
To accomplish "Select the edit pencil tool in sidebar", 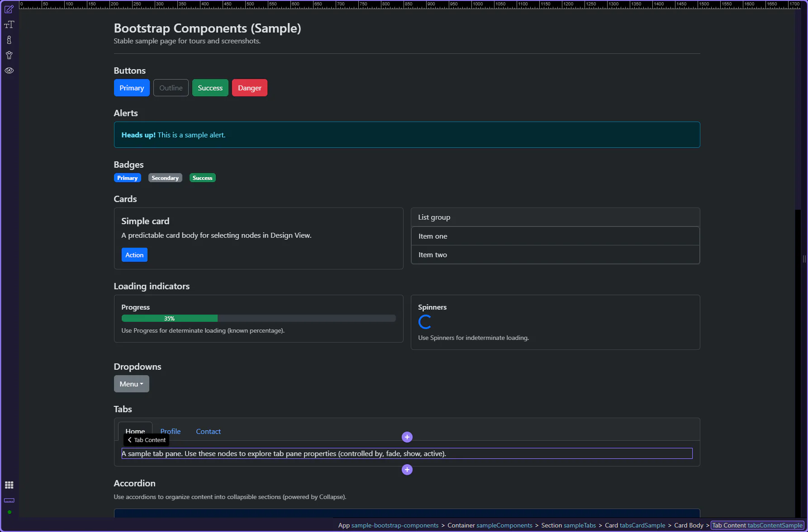I will pos(9,9).
